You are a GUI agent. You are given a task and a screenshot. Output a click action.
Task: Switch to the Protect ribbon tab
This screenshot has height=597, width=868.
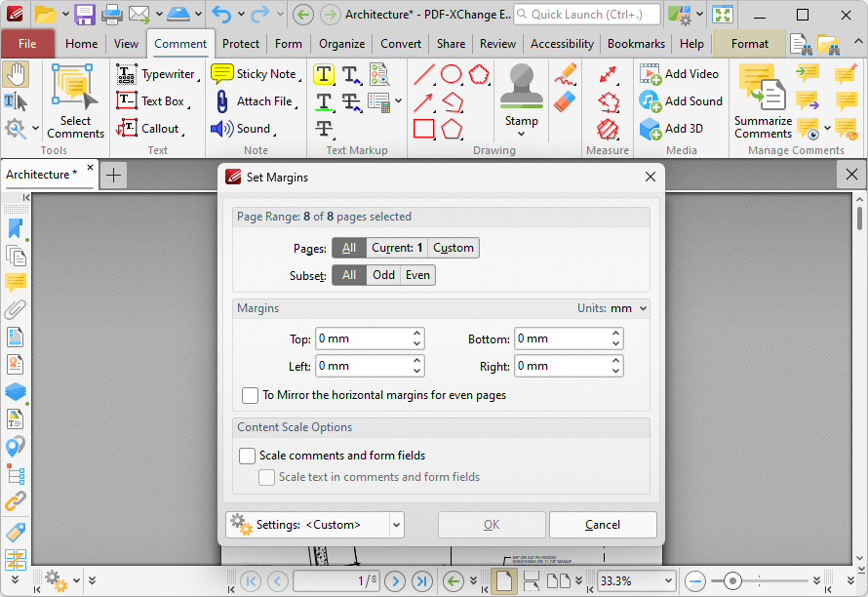[240, 43]
